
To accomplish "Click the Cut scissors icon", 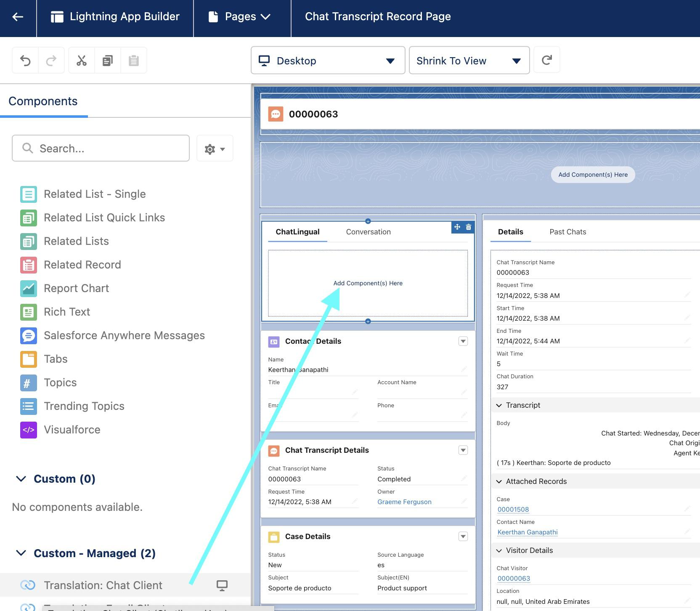I will pyautogui.click(x=82, y=61).
